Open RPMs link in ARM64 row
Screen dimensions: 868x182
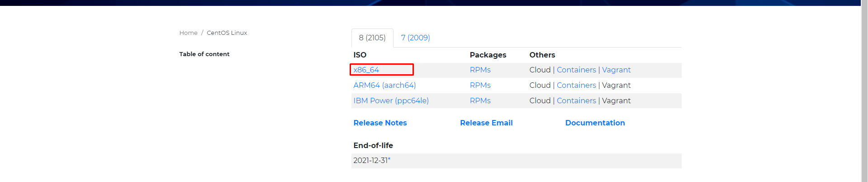tap(480, 85)
